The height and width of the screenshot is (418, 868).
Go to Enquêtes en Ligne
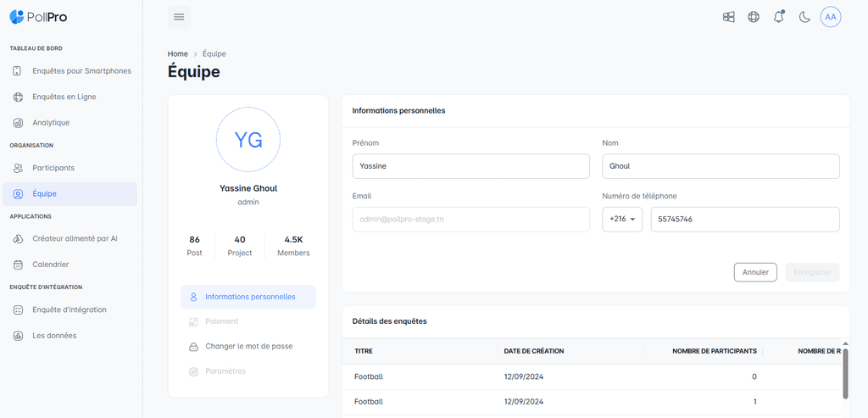pyautogui.click(x=64, y=97)
